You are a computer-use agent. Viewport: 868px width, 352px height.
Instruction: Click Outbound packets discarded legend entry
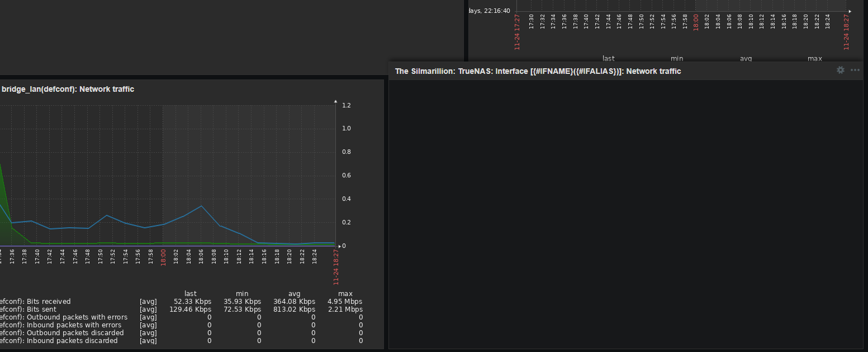[x=61, y=333]
